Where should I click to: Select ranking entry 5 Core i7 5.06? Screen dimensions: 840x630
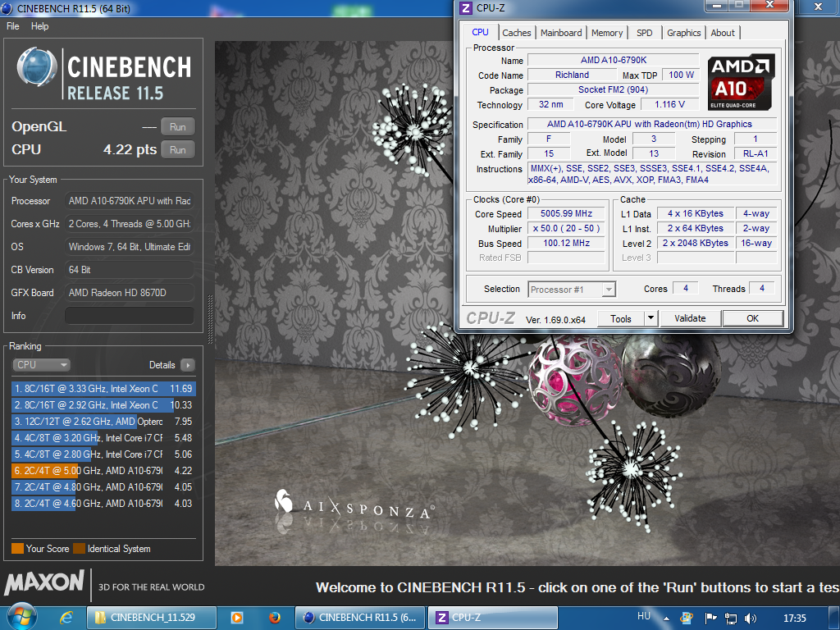point(103,454)
